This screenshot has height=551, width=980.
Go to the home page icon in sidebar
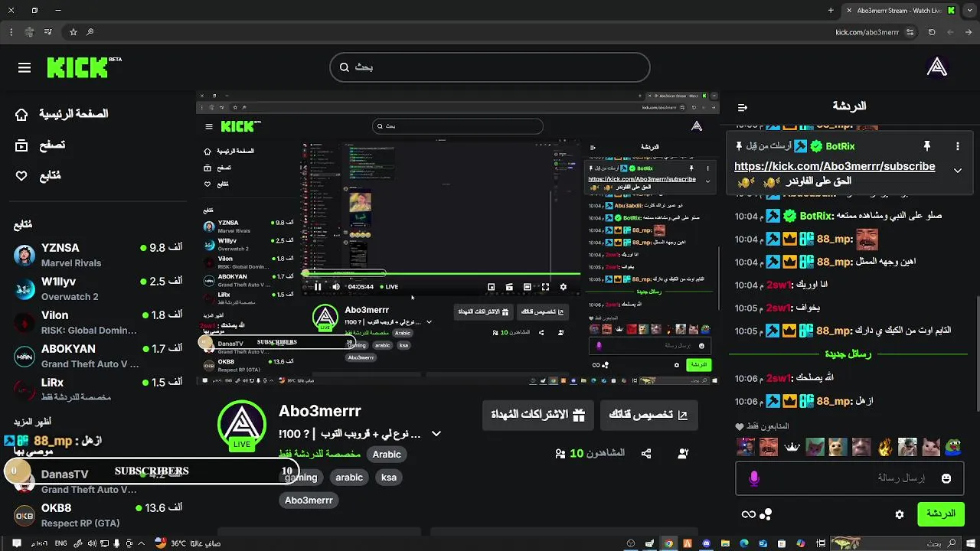click(x=21, y=114)
